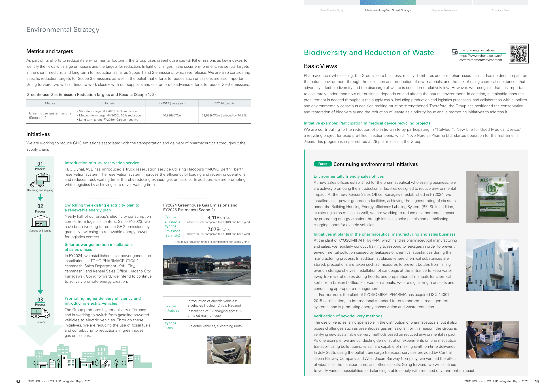This screenshot has width=555, height=392.
Task: Click the 'FY2025 Plans' row label
Action: [x=170, y=326]
